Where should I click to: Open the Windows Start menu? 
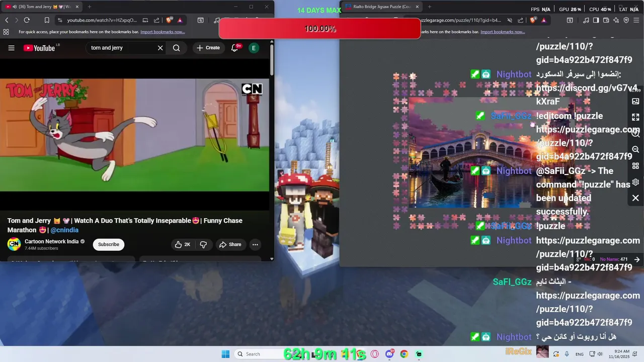coord(225,354)
